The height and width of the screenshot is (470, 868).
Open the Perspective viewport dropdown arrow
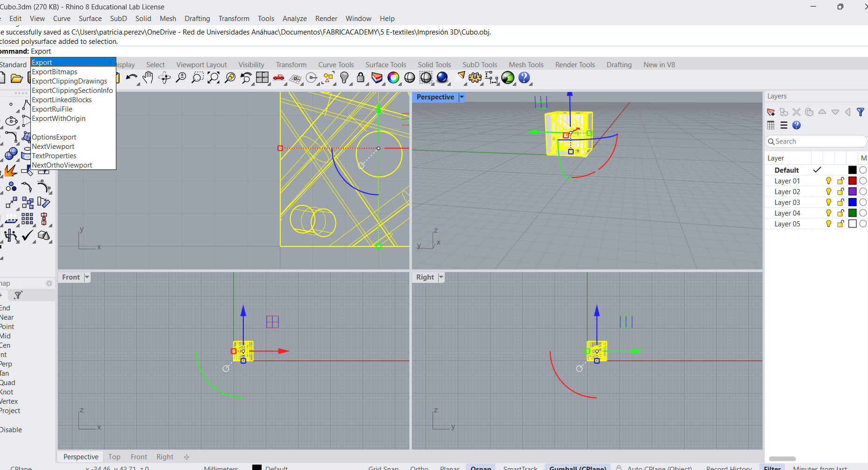462,97
